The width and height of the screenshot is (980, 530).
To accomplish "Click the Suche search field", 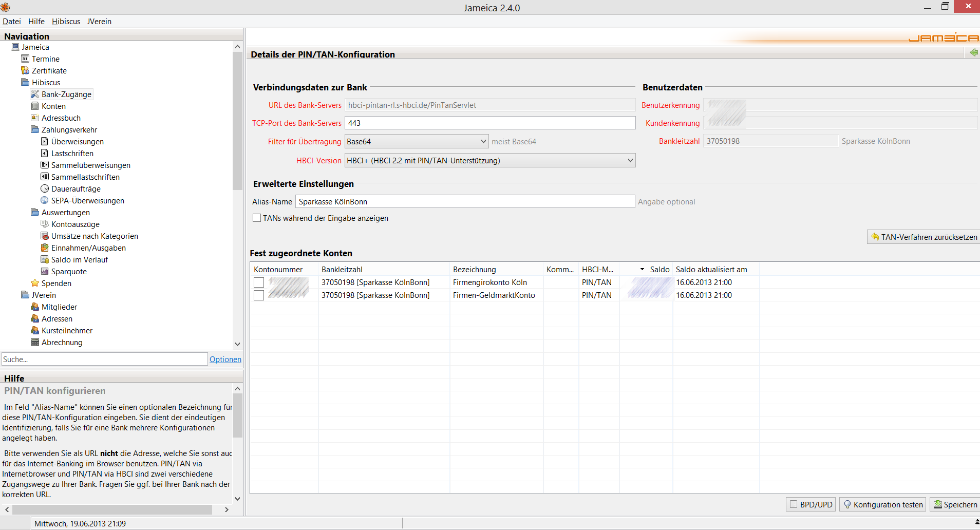I will point(104,359).
